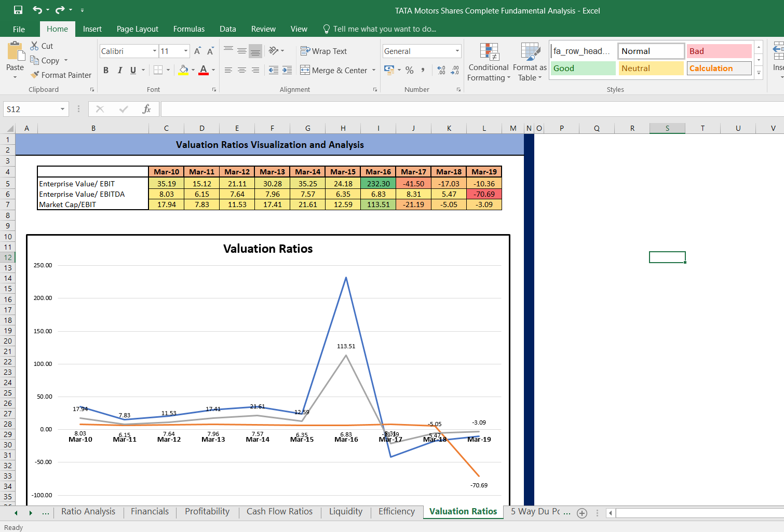Click the Save icon in title bar
The image size is (784, 532).
click(x=18, y=10)
